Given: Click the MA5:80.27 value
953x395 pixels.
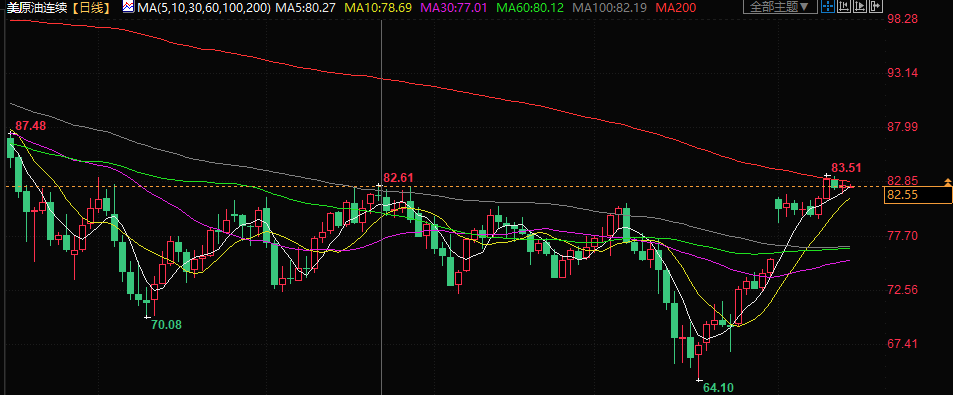Looking at the screenshot, I should (x=306, y=8).
